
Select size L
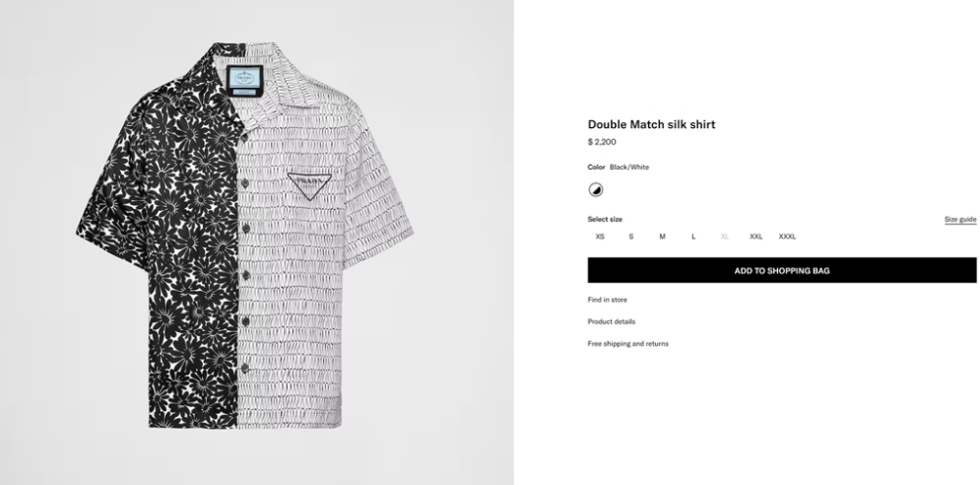[x=693, y=237]
